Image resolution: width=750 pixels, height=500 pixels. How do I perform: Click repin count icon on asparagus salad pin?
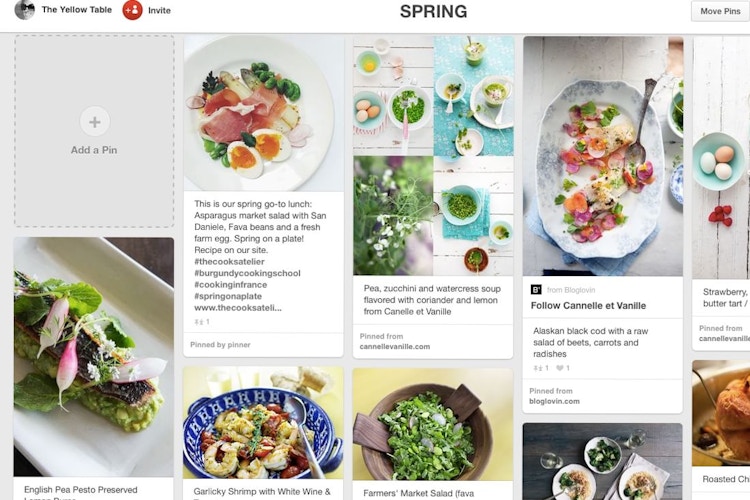[199, 322]
